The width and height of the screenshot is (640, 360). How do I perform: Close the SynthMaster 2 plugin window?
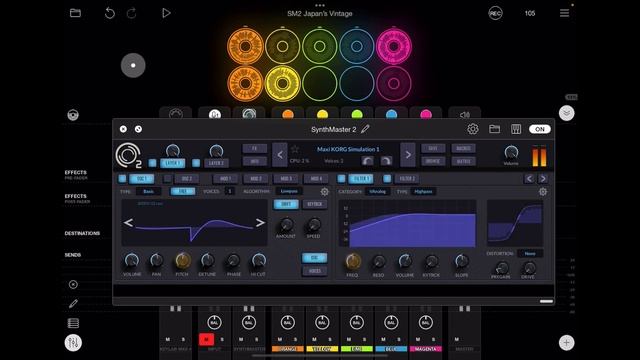(x=123, y=129)
